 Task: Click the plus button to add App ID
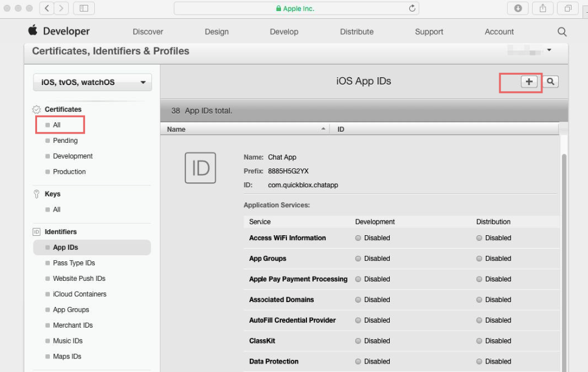click(x=529, y=81)
